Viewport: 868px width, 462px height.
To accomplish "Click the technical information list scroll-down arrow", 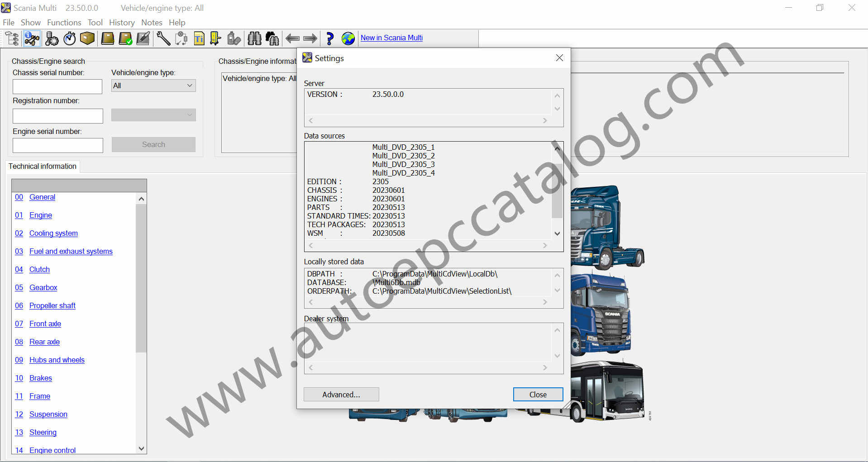I will [141, 448].
